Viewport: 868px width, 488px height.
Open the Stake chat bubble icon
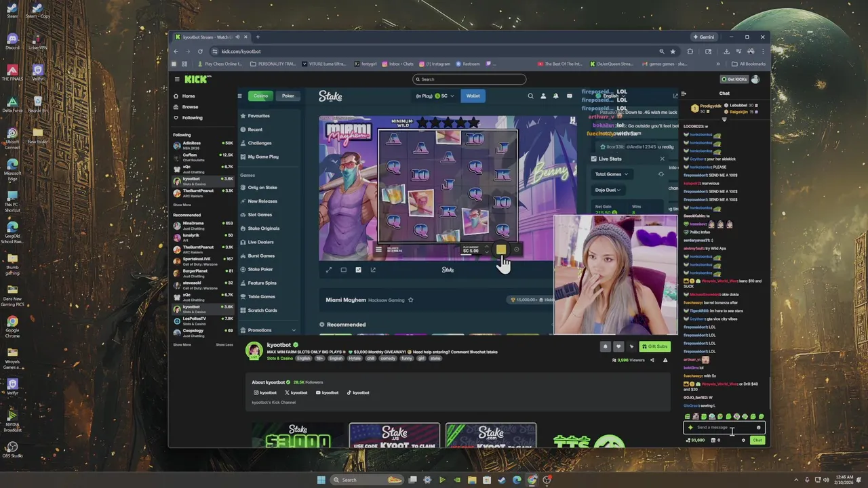[570, 96]
